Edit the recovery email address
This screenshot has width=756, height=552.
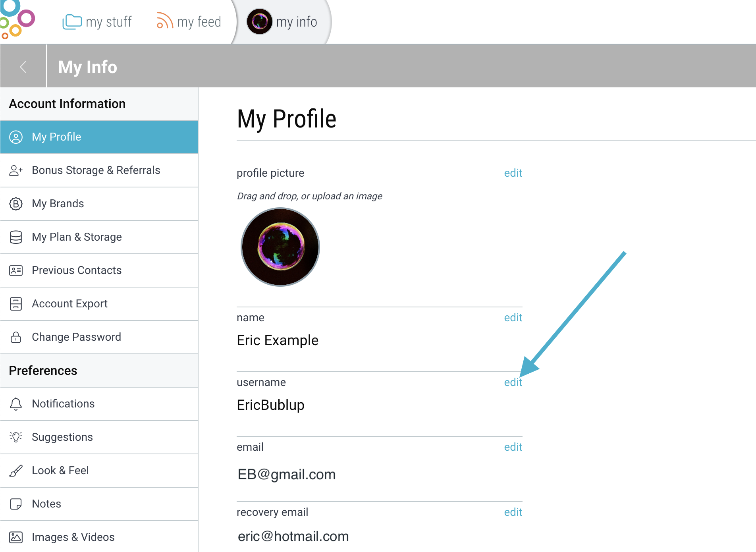513,512
